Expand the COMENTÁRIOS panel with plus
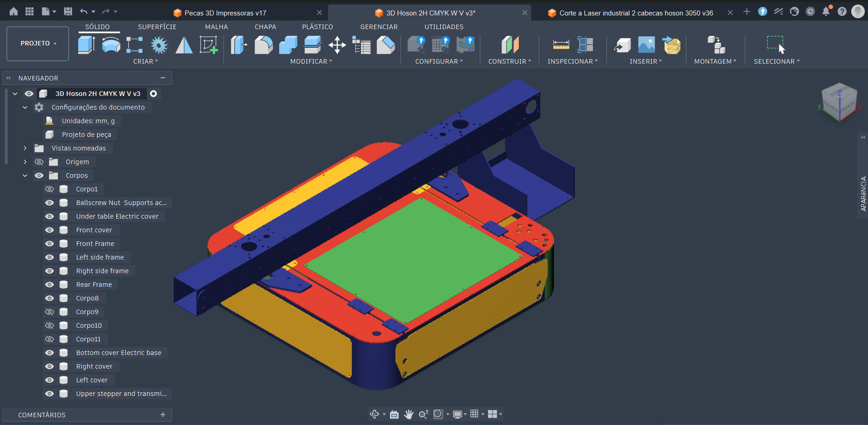868x425 pixels. (x=163, y=414)
